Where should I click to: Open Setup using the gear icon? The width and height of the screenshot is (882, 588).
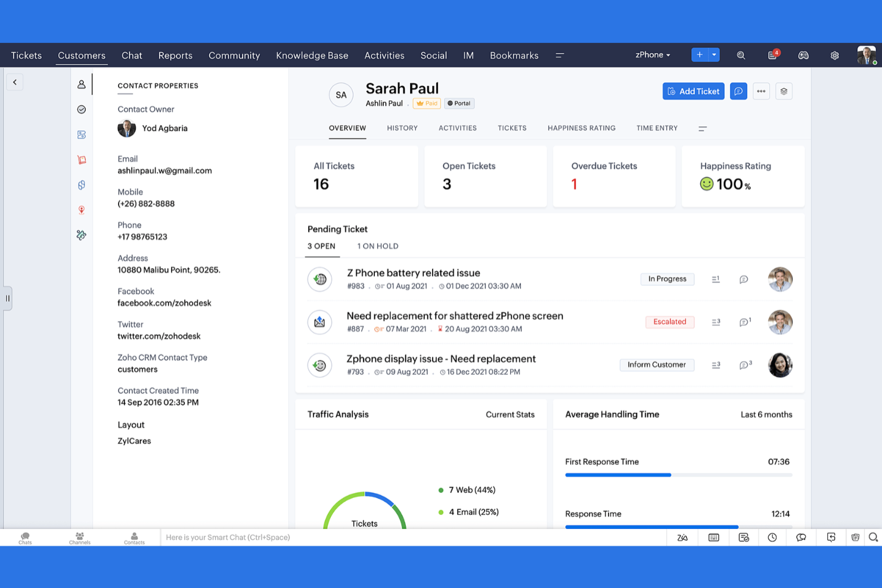pos(834,55)
